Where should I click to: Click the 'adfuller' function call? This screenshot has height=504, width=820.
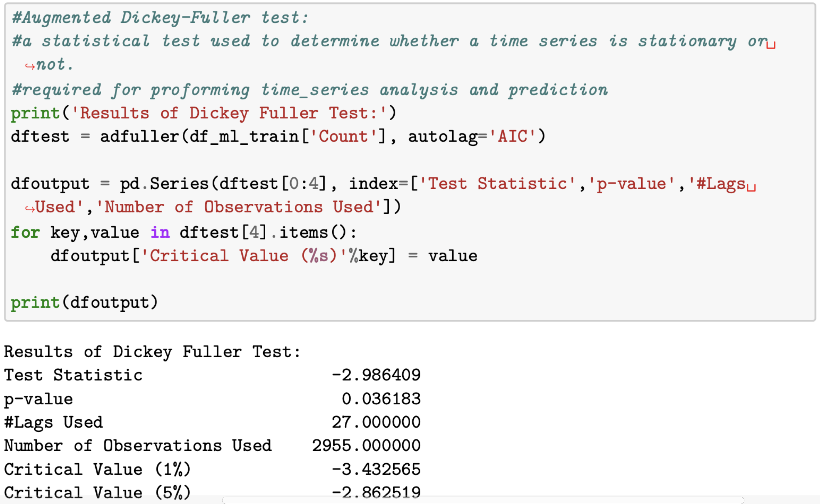140,137
